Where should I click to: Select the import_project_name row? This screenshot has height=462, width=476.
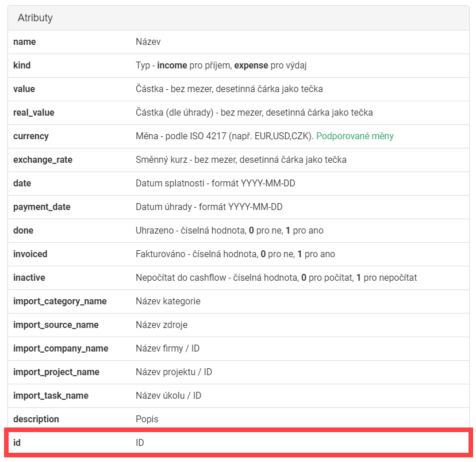[238, 372]
